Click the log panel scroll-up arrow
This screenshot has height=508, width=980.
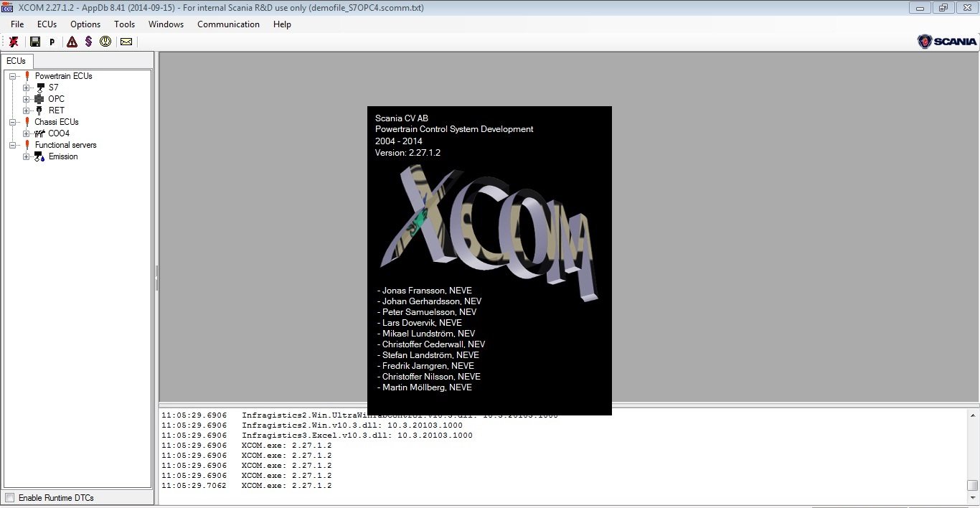tap(972, 416)
